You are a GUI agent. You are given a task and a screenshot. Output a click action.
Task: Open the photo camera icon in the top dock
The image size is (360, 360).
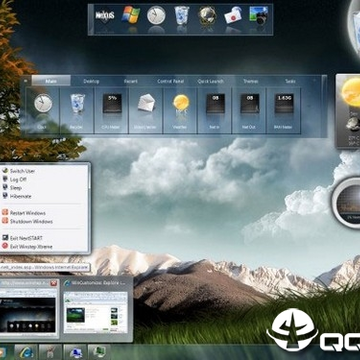(258, 15)
